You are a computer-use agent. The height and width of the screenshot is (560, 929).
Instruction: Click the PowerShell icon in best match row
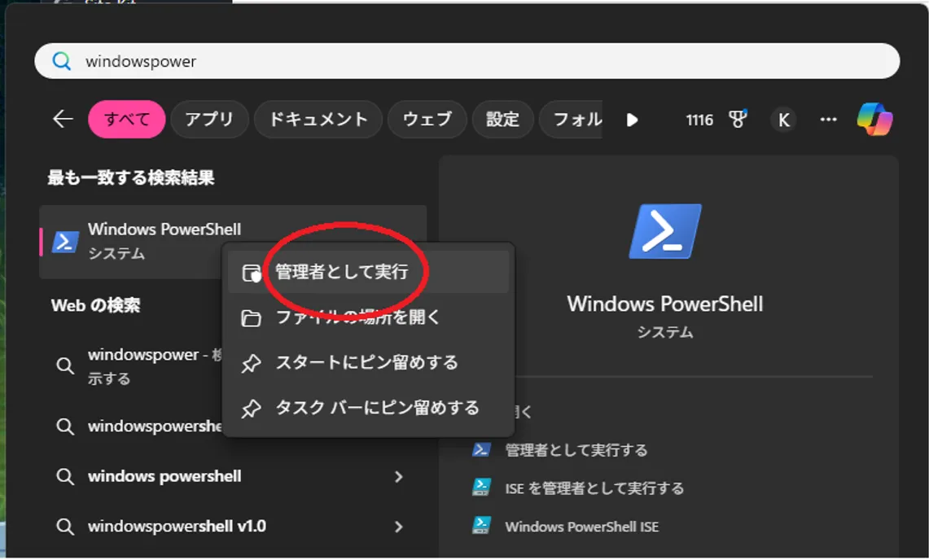[x=65, y=242]
